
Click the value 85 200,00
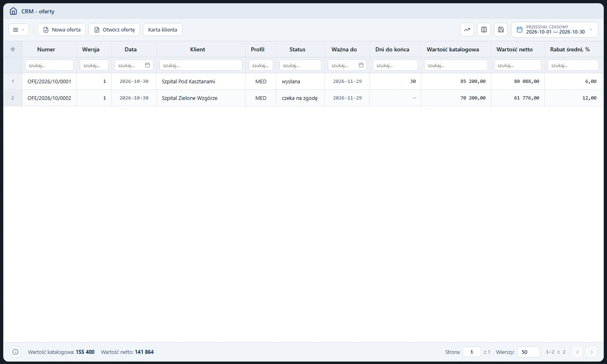coord(473,81)
